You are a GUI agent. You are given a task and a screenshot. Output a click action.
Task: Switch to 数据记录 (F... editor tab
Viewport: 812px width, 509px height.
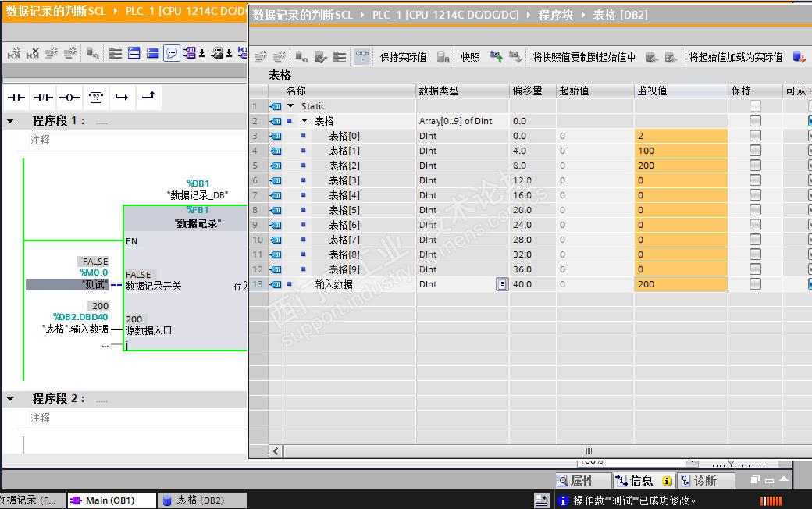(32, 500)
